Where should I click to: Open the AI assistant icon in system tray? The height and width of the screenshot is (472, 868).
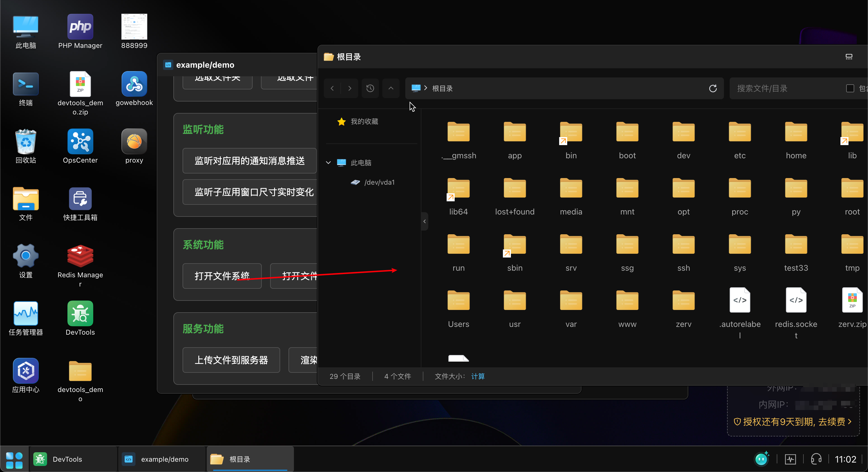tap(762, 459)
